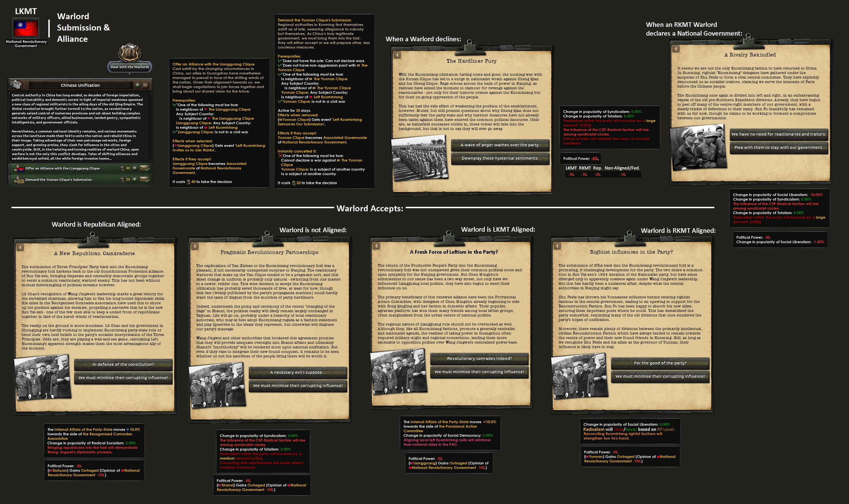849x504 pixels.
Task: Toggle the green notification light on Chinese Unification
Action: [x=137, y=85]
